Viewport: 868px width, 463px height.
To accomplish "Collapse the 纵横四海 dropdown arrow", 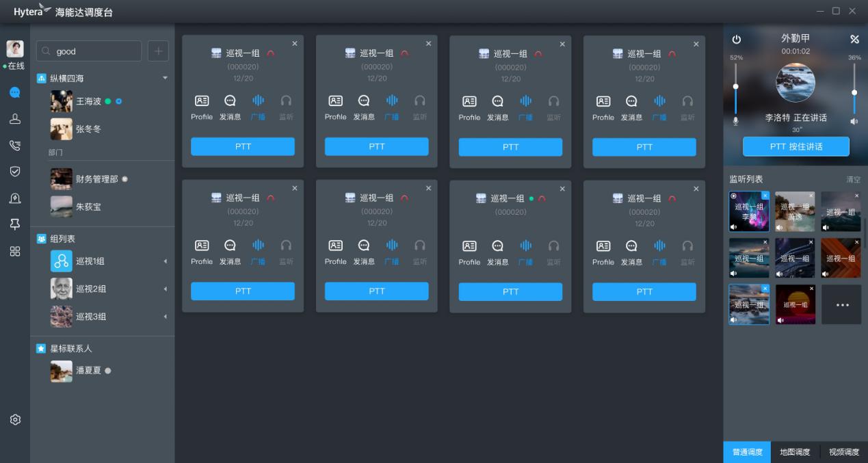I will [x=165, y=78].
